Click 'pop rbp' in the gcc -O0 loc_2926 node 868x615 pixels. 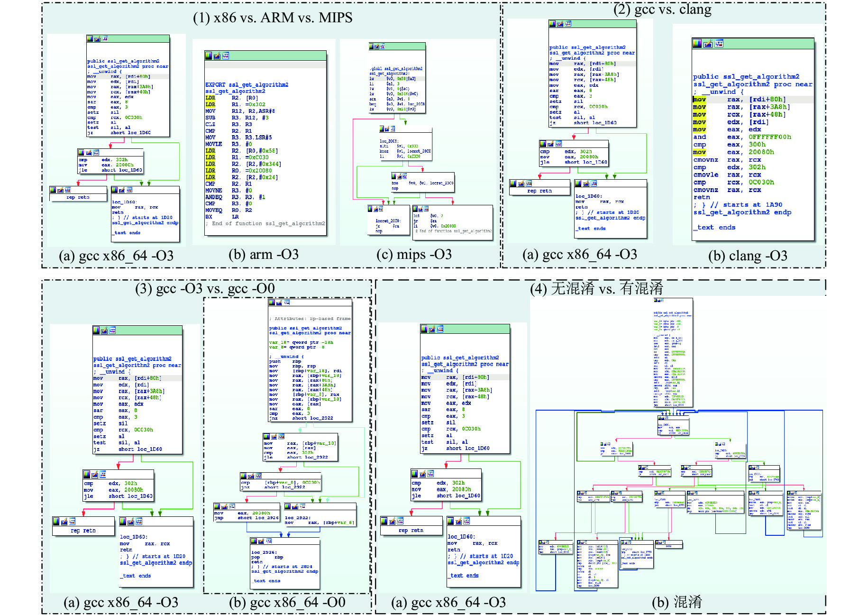pos(267,557)
